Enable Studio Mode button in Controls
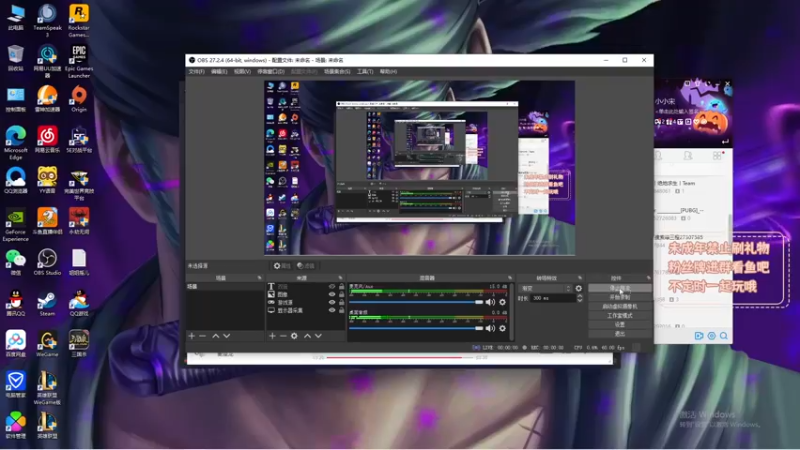This screenshot has width=800, height=450. click(620, 316)
